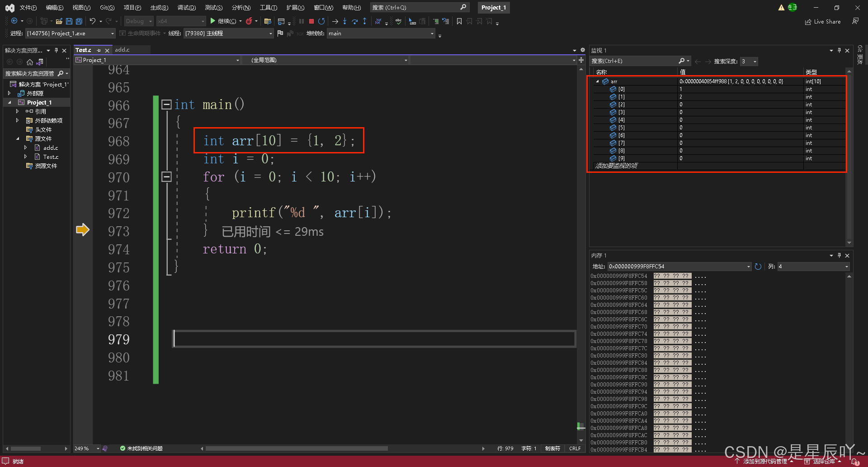Open the stack frame main dropdown

tap(381, 33)
